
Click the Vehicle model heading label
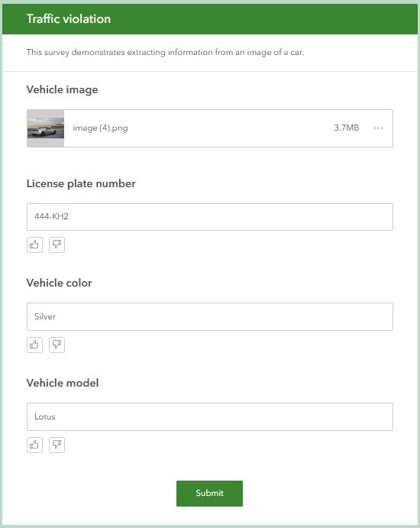point(63,383)
